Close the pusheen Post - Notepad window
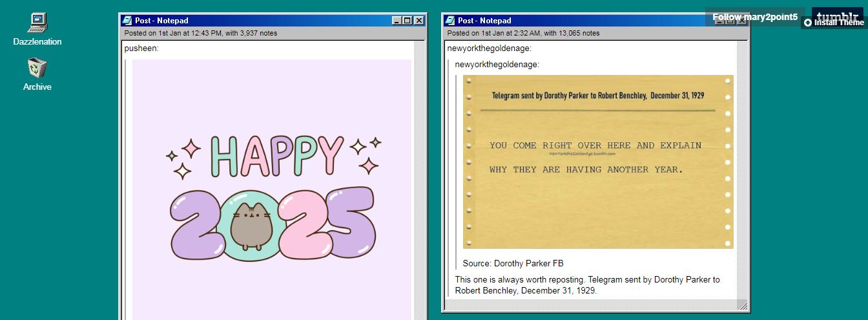This screenshot has height=320, width=868. (419, 21)
